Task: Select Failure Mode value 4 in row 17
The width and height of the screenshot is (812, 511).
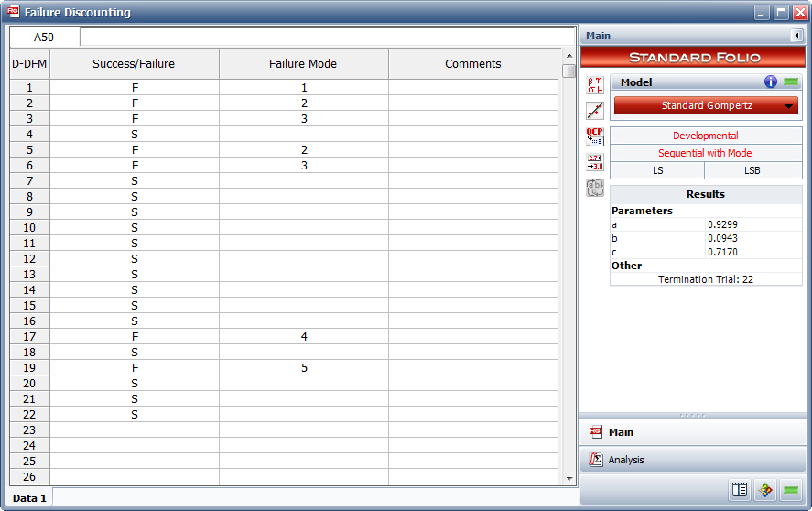Action: coord(304,337)
